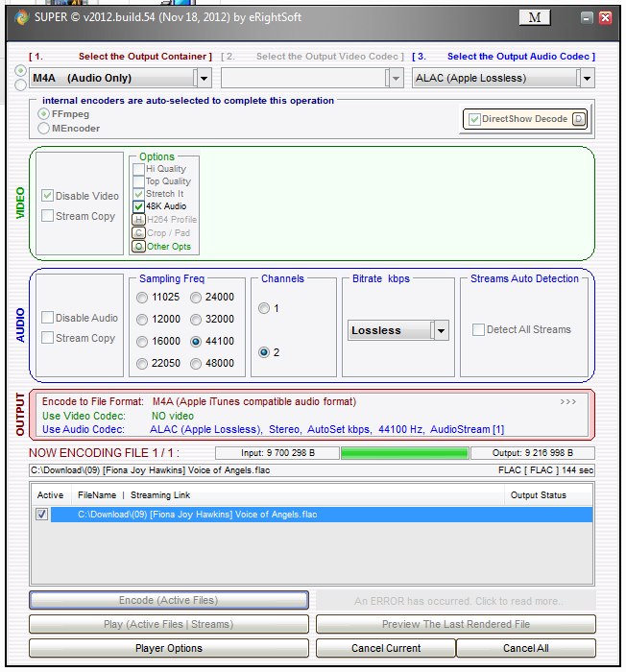The height and width of the screenshot is (672, 626).
Task: Select 48000 sampling frequency
Action: coord(197,364)
